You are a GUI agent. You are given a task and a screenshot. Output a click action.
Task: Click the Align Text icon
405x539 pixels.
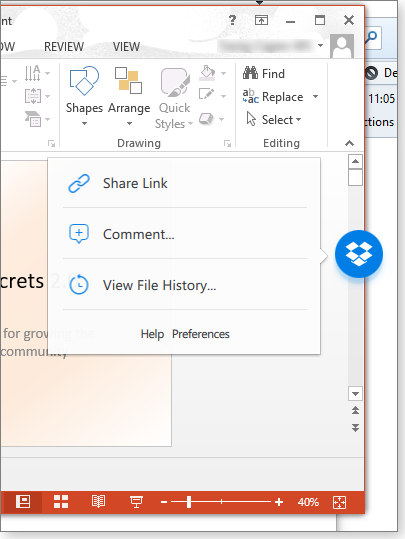click(33, 96)
